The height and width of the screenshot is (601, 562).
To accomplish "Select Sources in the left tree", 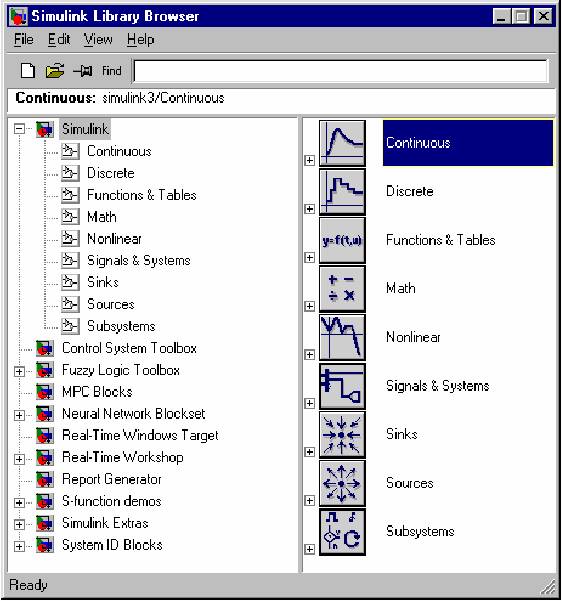I will (x=111, y=304).
